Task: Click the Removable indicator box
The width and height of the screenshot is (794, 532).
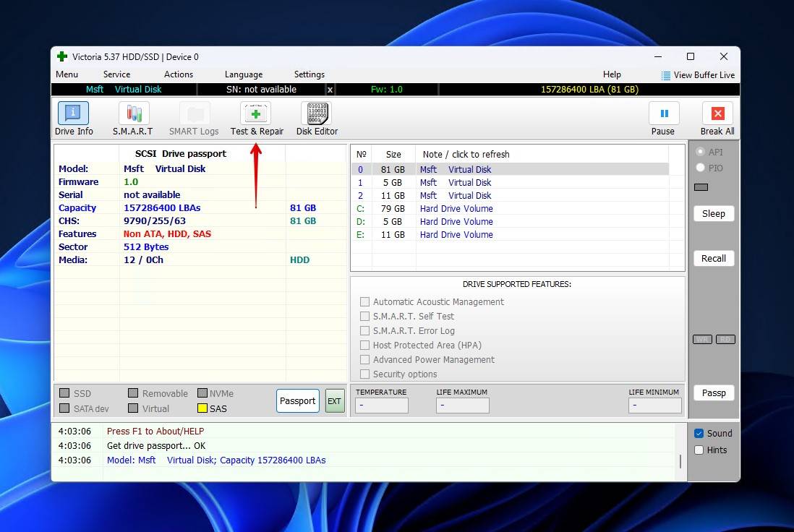Action: tap(133, 392)
